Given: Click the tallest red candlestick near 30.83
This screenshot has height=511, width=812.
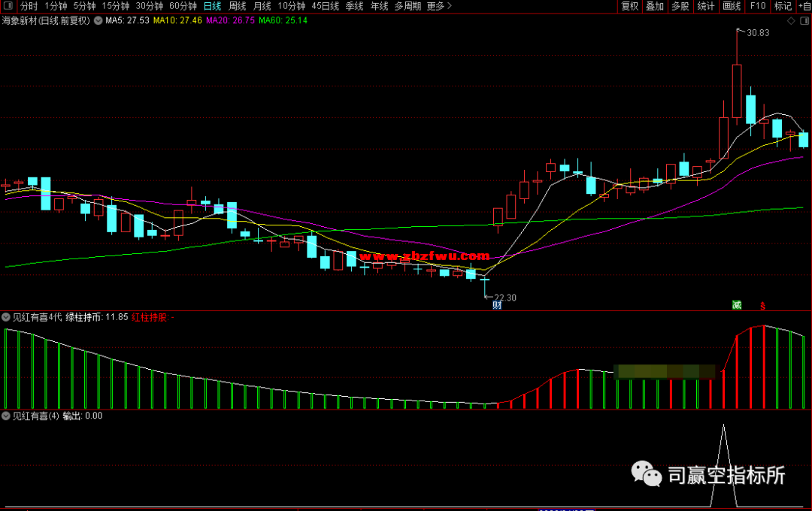Looking at the screenshot, I should coord(737,91).
